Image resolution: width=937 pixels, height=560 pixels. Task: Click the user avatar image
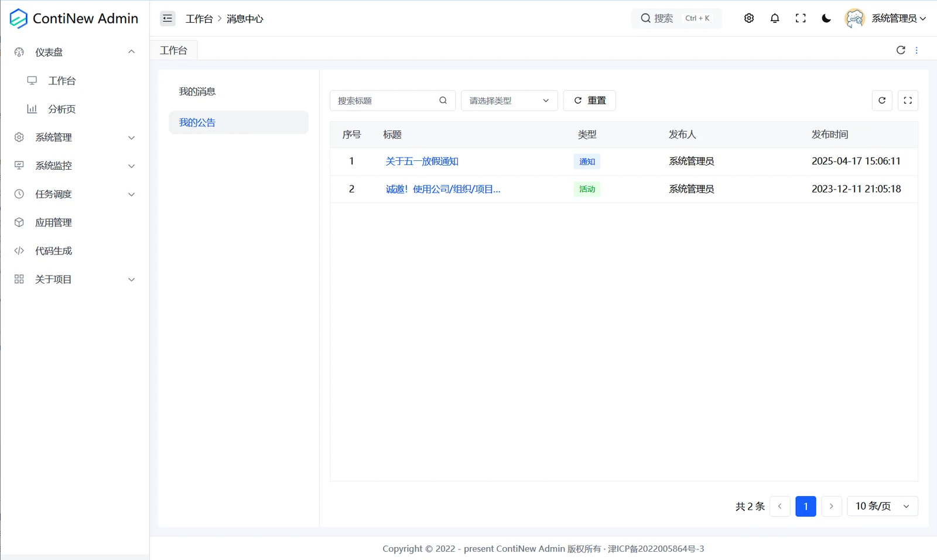pos(854,18)
